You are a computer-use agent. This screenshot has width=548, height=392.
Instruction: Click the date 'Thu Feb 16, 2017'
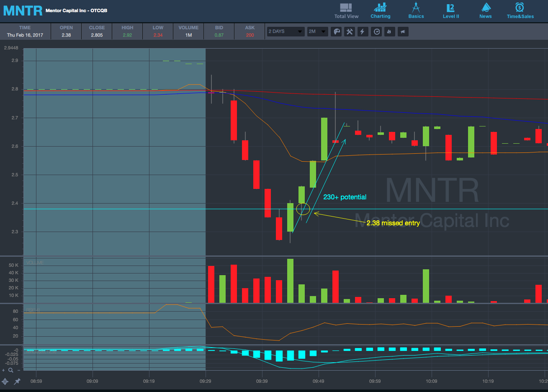point(25,35)
